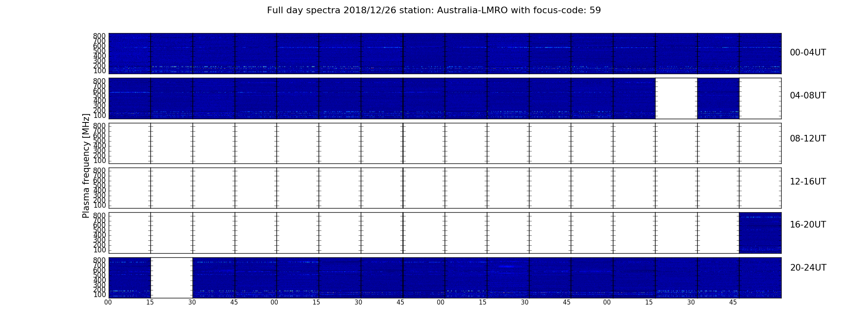
Task: Click the empty 12-16UT spectrum panel
Action: (x=445, y=188)
